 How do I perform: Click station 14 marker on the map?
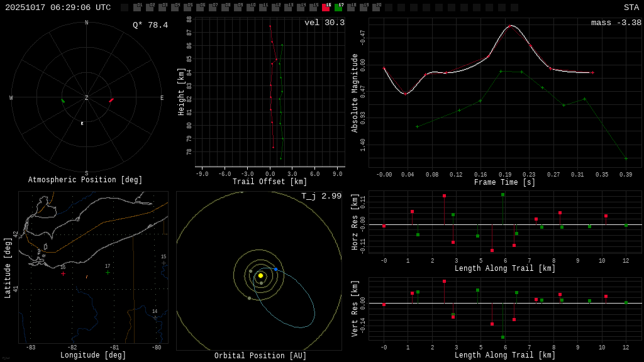[x=155, y=317]
